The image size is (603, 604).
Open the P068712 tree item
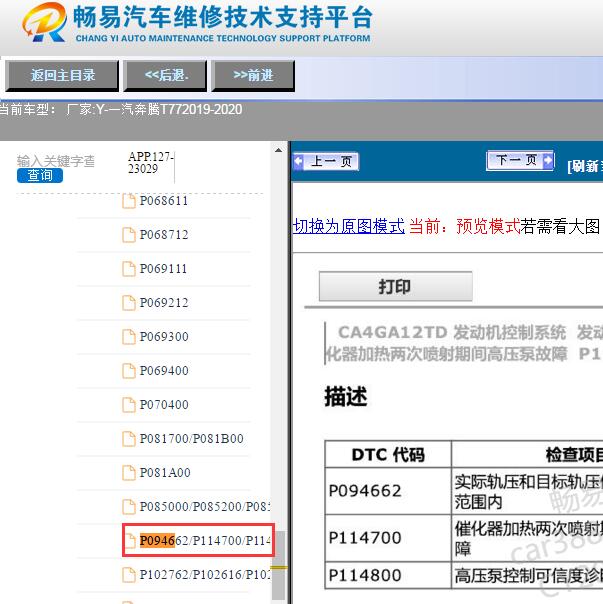(164, 235)
